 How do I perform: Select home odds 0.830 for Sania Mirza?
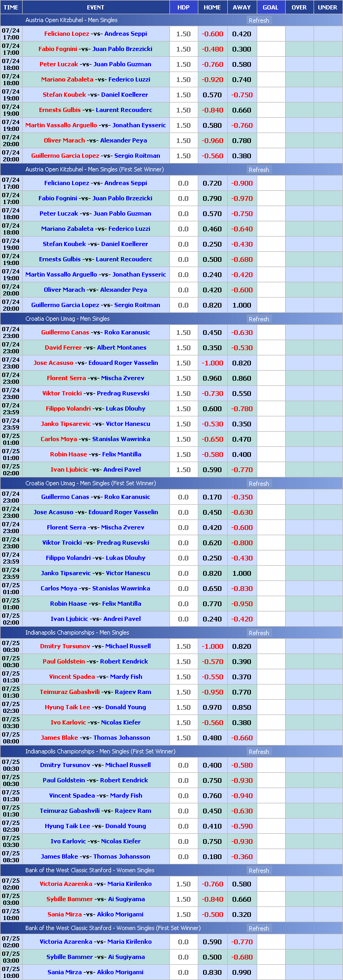[x=212, y=972]
